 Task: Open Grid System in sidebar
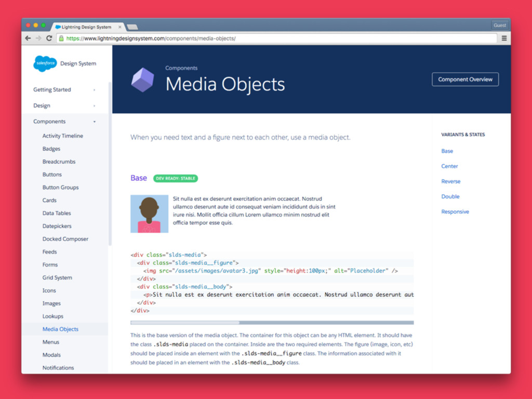coord(57,277)
